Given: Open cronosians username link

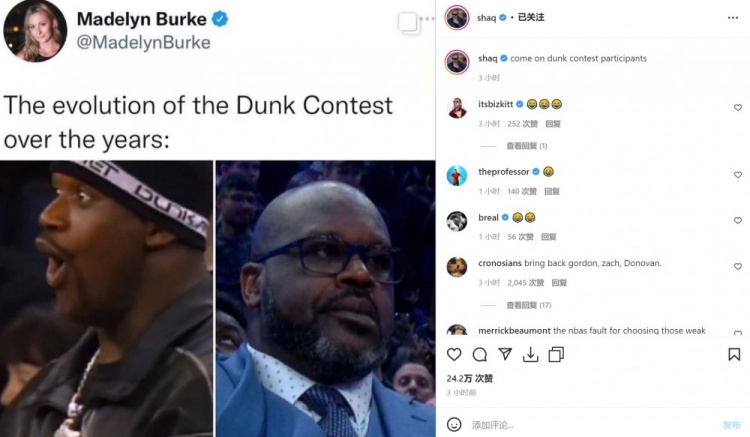Looking at the screenshot, I should [499, 263].
